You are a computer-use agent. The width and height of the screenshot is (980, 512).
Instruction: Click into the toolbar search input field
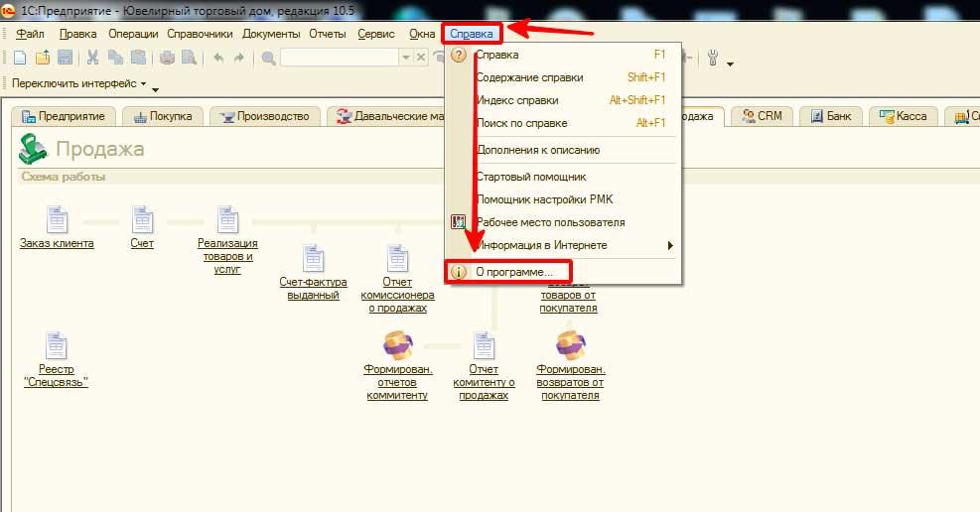340,59
